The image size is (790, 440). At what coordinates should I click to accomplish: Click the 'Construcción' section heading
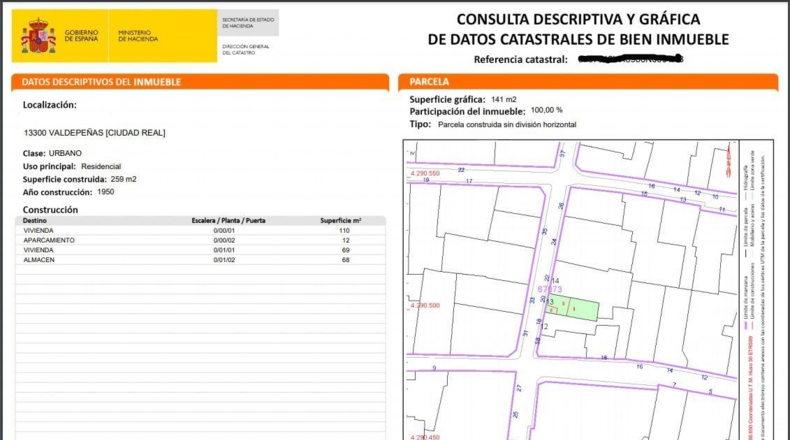tap(50, 210)
